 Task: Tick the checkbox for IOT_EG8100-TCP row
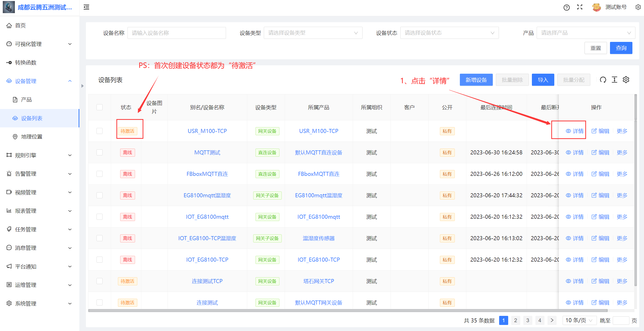pos(100,260)
